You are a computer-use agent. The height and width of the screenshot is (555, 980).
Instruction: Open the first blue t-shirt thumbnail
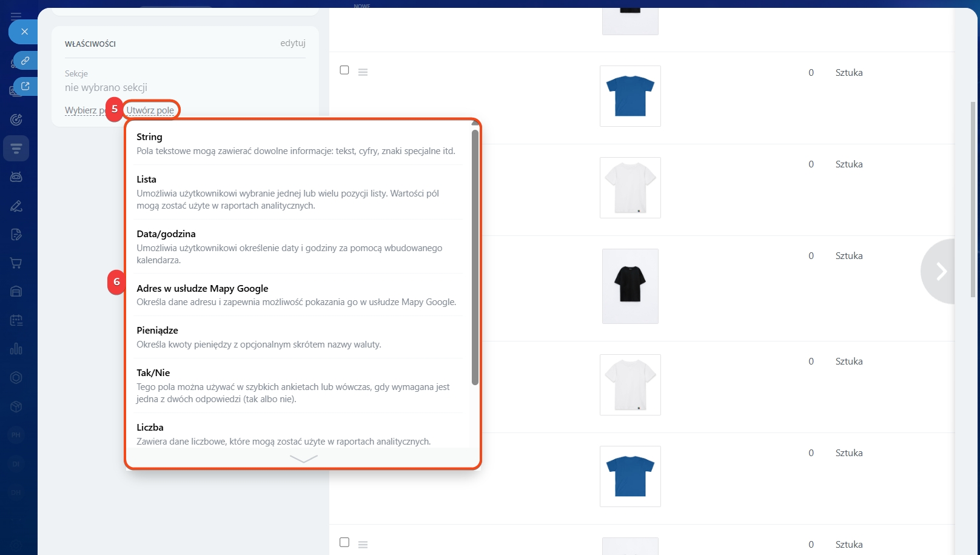pyautogui.click(x=630, y=96)
